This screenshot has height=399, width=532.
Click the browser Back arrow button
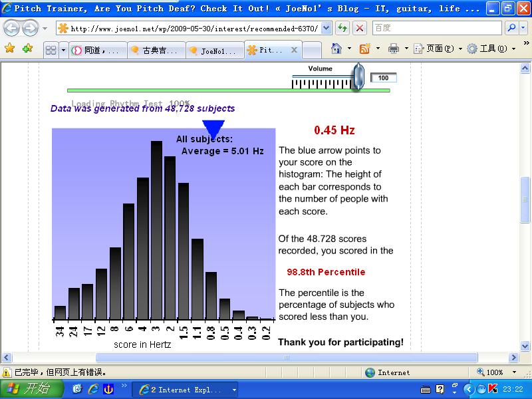click(x=12, y=29)
